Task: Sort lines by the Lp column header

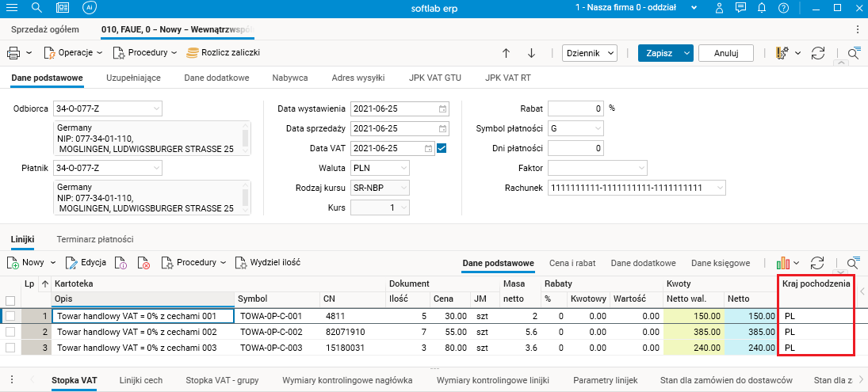Action: (x=29, y=284)
